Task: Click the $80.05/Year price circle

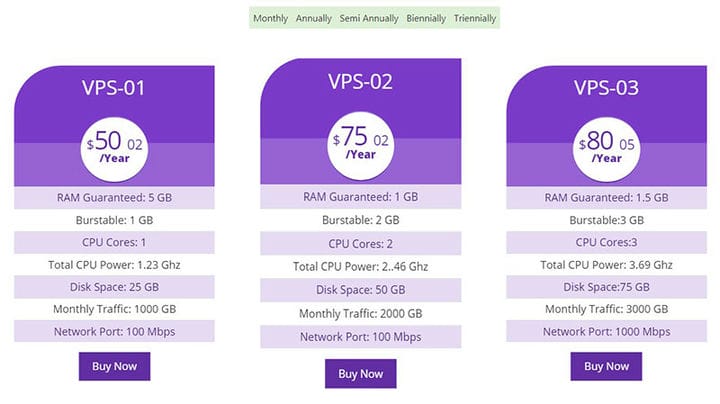Action: 606,149
